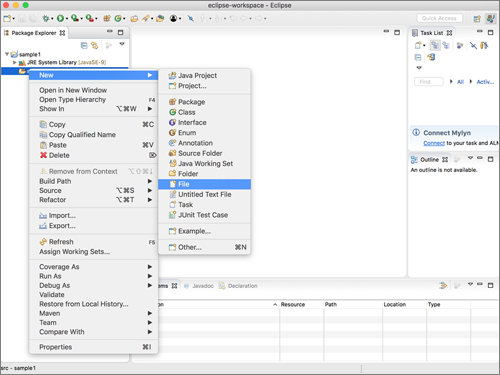Switch to the Declaration tab
This screenshot has width=500, height=375.
pyautogui.click(x=238, y=286)
